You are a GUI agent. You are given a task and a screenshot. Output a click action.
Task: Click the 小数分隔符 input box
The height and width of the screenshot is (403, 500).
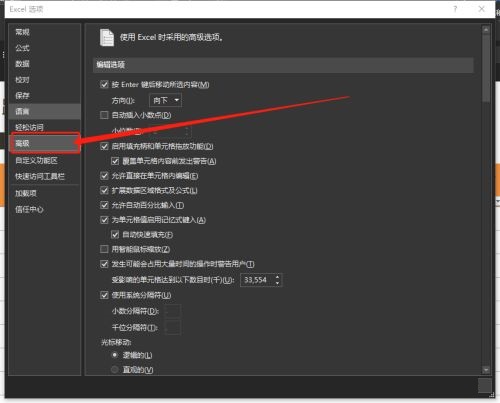pos(173,311)
